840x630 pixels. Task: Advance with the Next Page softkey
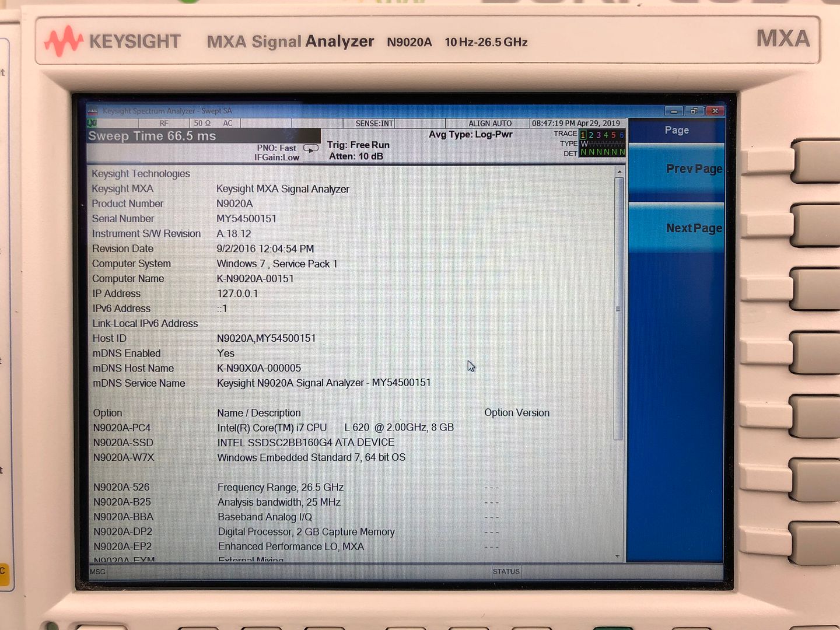tap(676, 228)
